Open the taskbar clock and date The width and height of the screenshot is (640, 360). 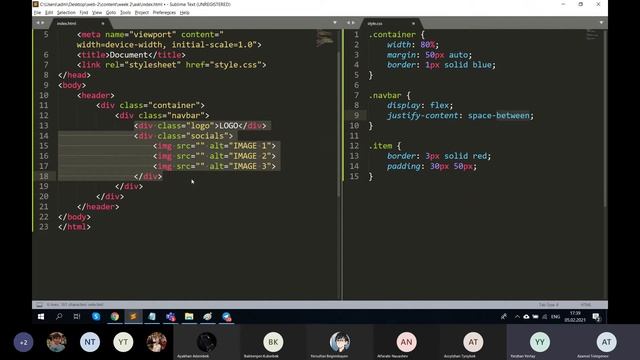pyautogui.click(x=575, y=316)
